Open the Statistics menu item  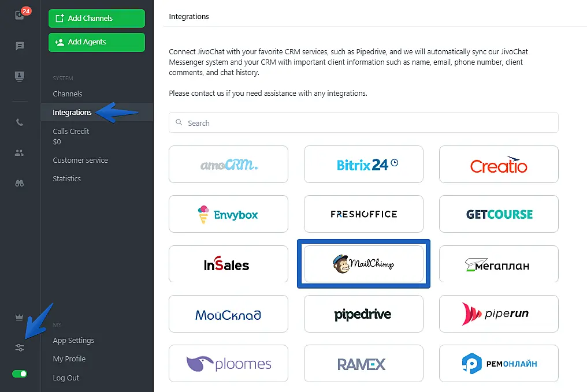66,179
